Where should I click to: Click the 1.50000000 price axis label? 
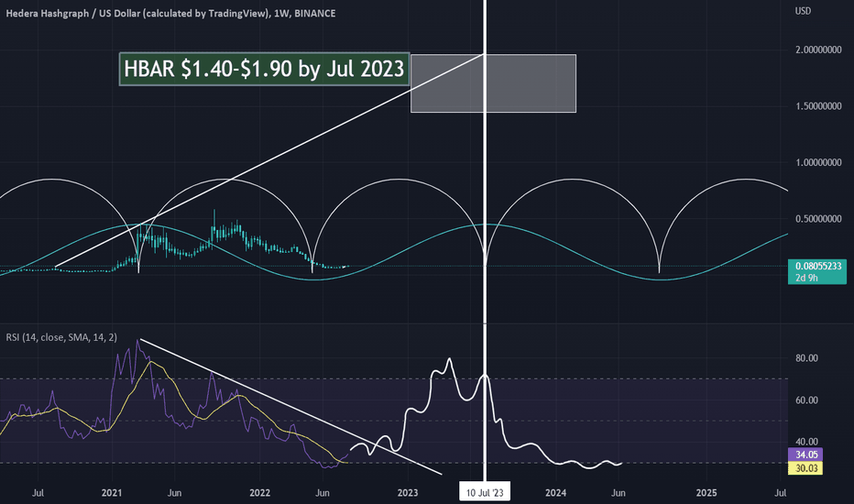(x=818, y=106)
